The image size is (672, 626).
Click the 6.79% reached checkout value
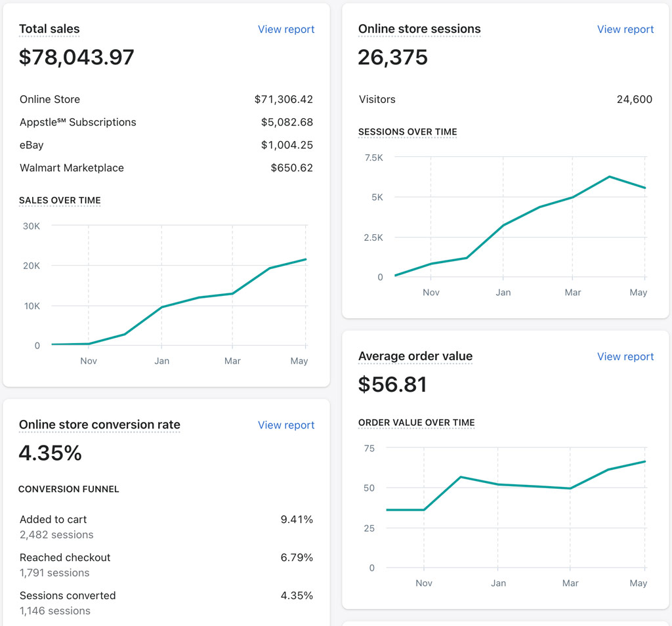coord(297,558)
